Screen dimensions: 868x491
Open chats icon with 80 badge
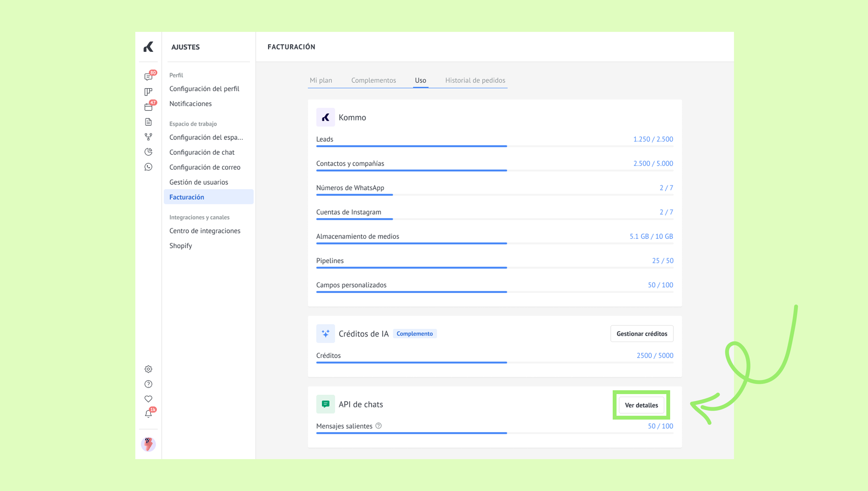tap(149, 76)
